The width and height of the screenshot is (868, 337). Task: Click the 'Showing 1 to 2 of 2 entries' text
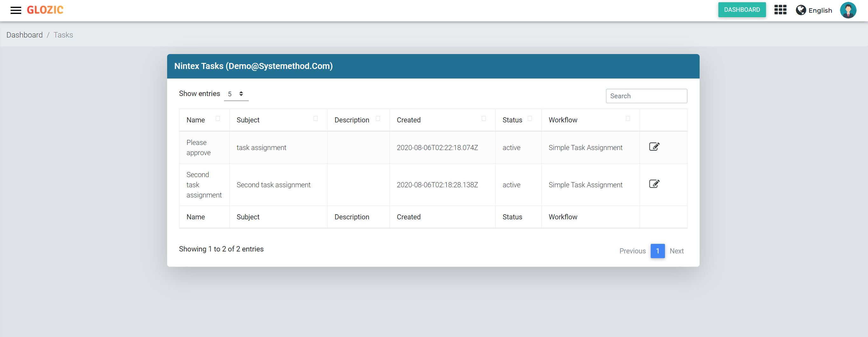tap(221, 249)
